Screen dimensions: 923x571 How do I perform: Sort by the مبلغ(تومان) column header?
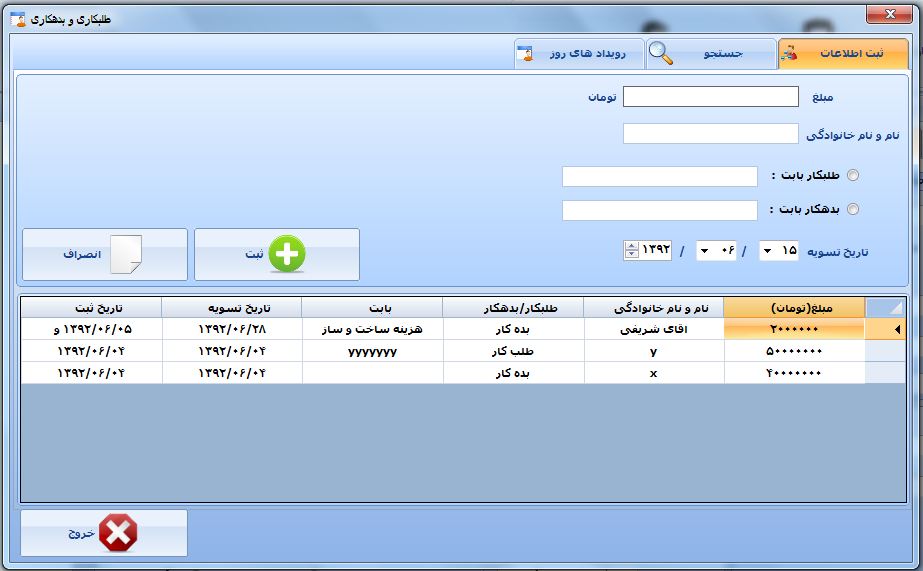point(794,308)
